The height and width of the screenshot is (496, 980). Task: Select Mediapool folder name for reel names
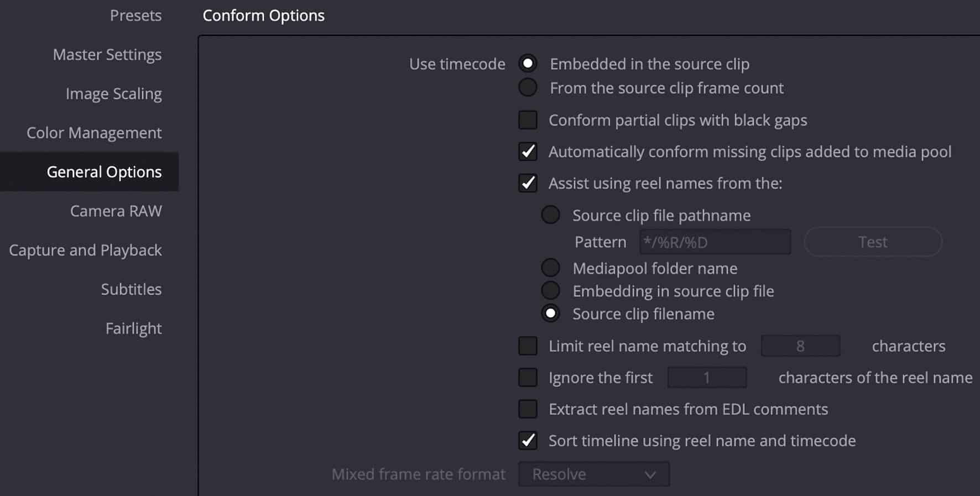(x=551, y=268)
